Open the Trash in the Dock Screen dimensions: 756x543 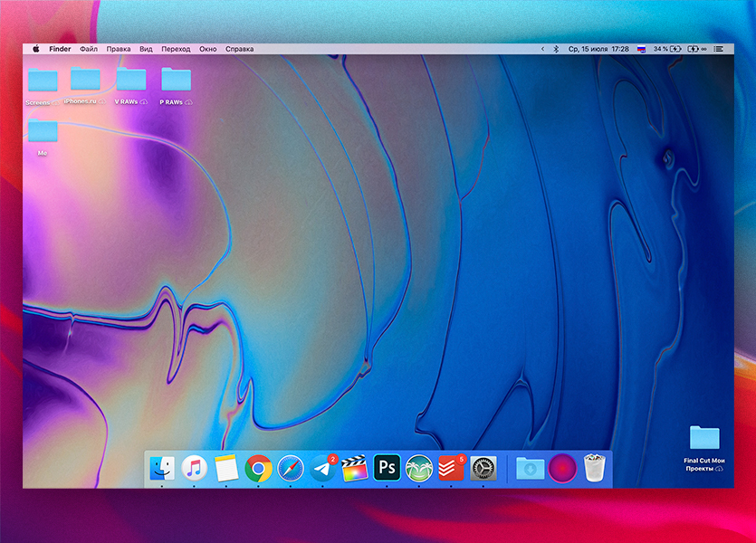tap(594, 468)
